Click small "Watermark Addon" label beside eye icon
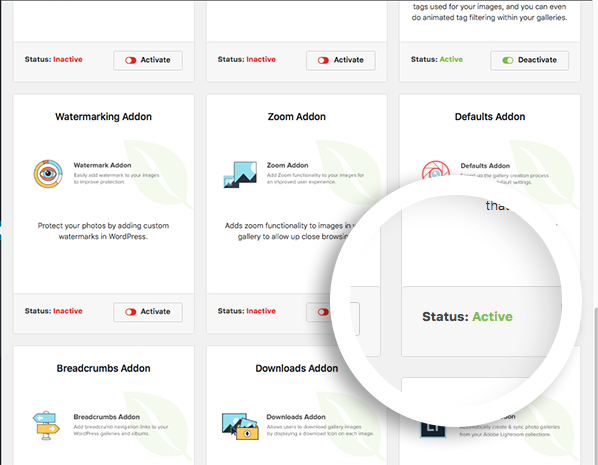598x465 pixels. coord(102,165)
